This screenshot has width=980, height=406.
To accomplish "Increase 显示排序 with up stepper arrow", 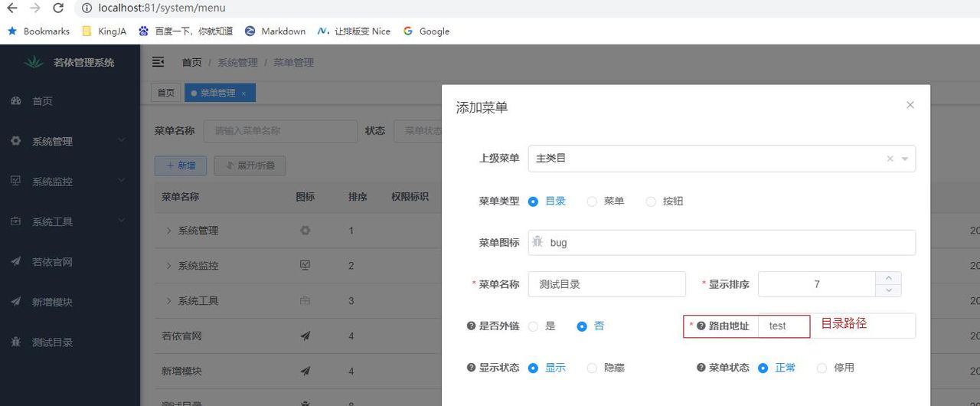I will pyautogui.click(x=888, y=278).
